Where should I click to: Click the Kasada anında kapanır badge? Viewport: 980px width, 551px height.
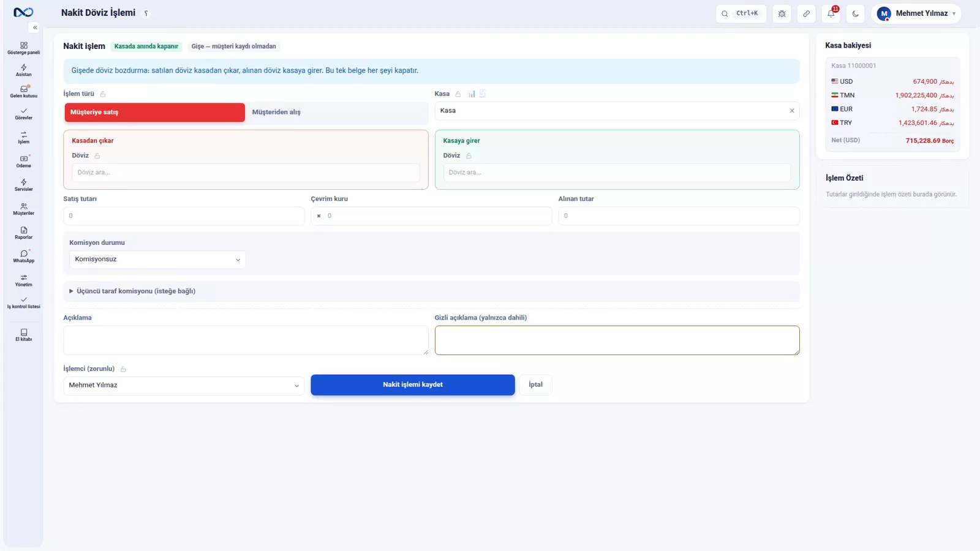(x=146, y=47)
